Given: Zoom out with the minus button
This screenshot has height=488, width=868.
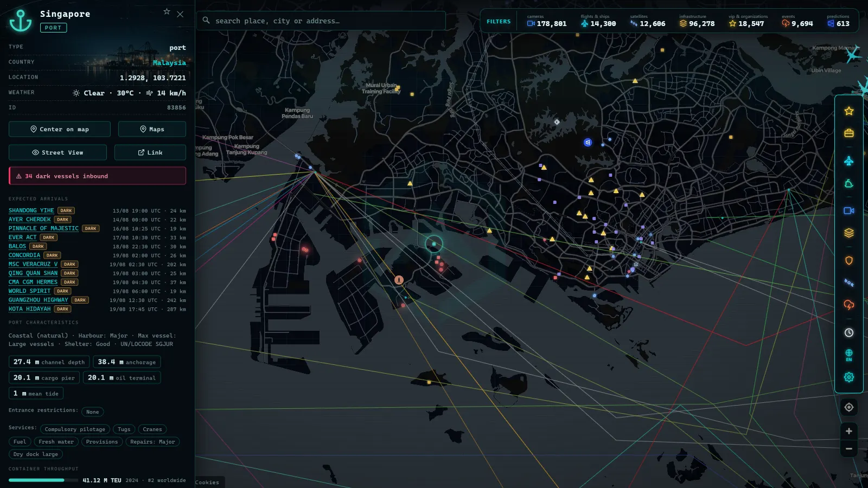Looking at the screenshot, I should pyautogui.click(x=849, y=448).
